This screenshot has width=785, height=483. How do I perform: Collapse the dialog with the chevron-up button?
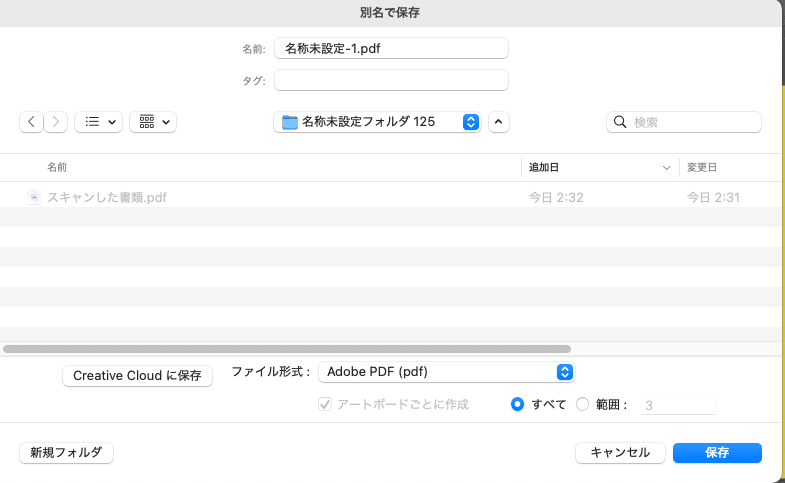pos(499,122)
